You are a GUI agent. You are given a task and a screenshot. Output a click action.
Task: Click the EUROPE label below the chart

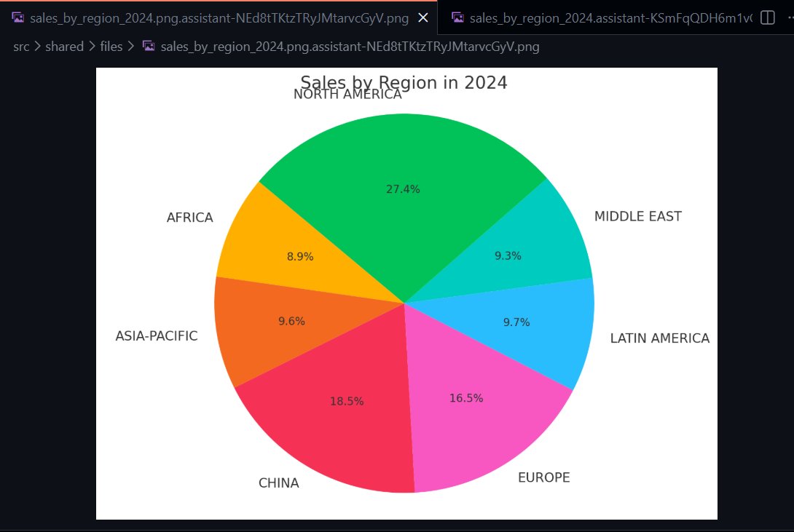pyautogui.click(x=543, y=477)
